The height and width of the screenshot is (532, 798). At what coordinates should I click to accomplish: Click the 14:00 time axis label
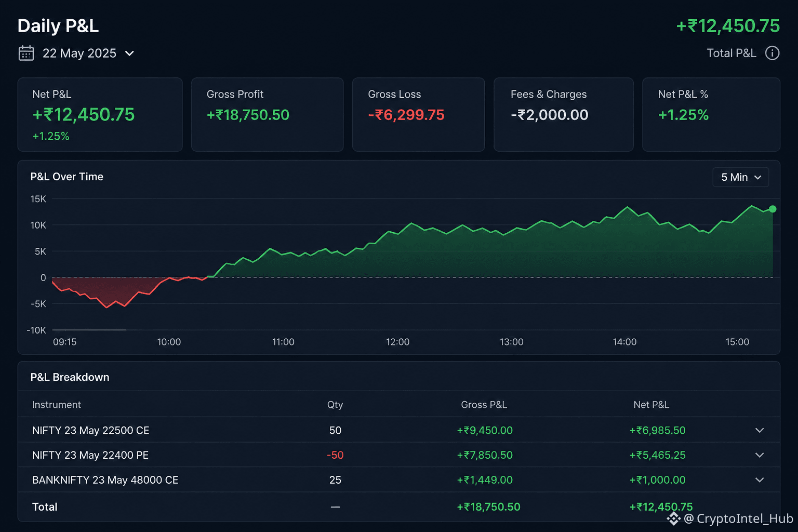(624, 342)
